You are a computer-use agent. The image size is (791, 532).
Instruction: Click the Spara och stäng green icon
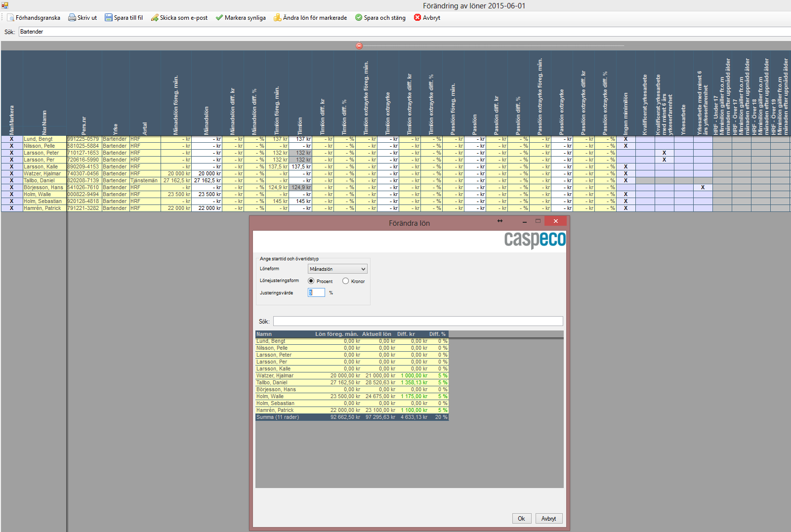tap(359, 18)
